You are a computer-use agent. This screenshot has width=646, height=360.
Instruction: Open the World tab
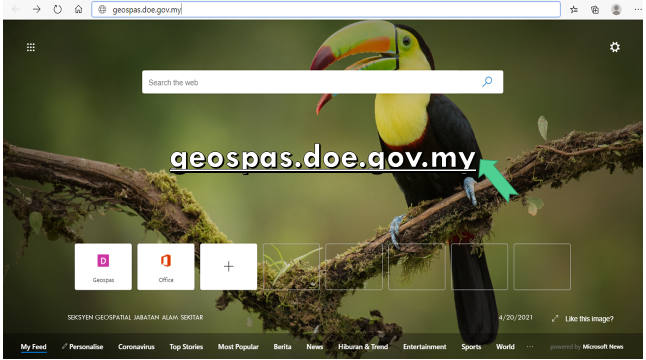[505, 347]
